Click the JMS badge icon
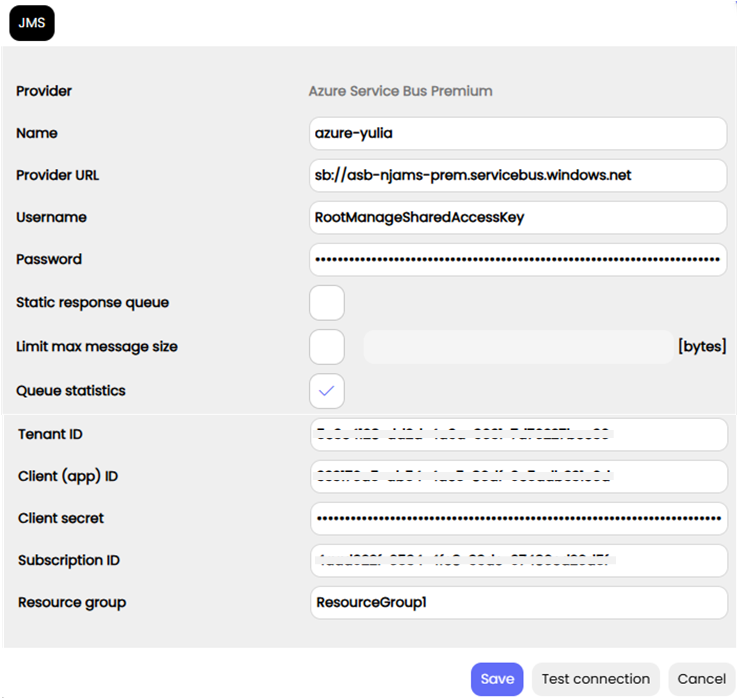The height and width of the screenshot is (699, 738). [32, 23]
